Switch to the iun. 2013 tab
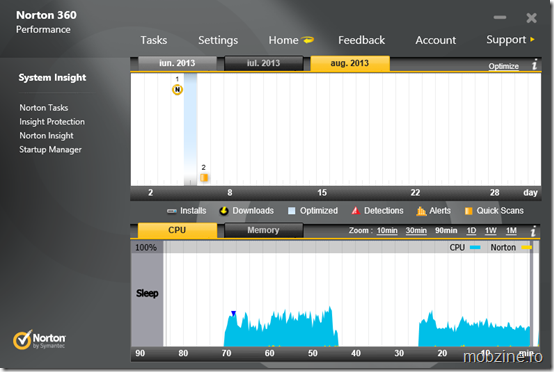This screenshot has height=372, width=554. (x=177, y=63)
